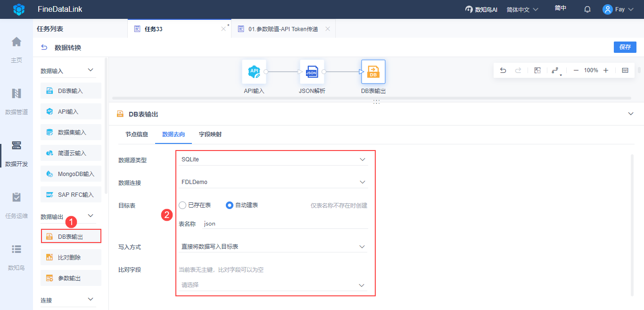The height and width of the screenshot is (310, 644).
Task: Switch to the 节点信息 tab
Action: [137, 134]
